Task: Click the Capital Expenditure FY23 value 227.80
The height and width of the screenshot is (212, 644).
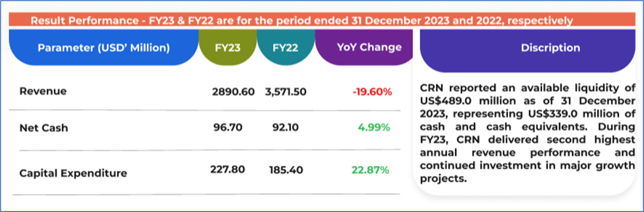Action: [228, 170]
